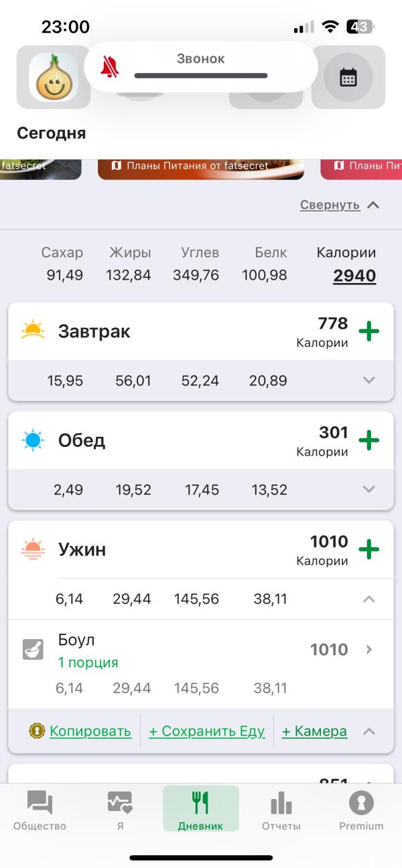This screenshot has height=868, width=402.
Task: Open the calendar date picker icon
Action: coord(348,77)
